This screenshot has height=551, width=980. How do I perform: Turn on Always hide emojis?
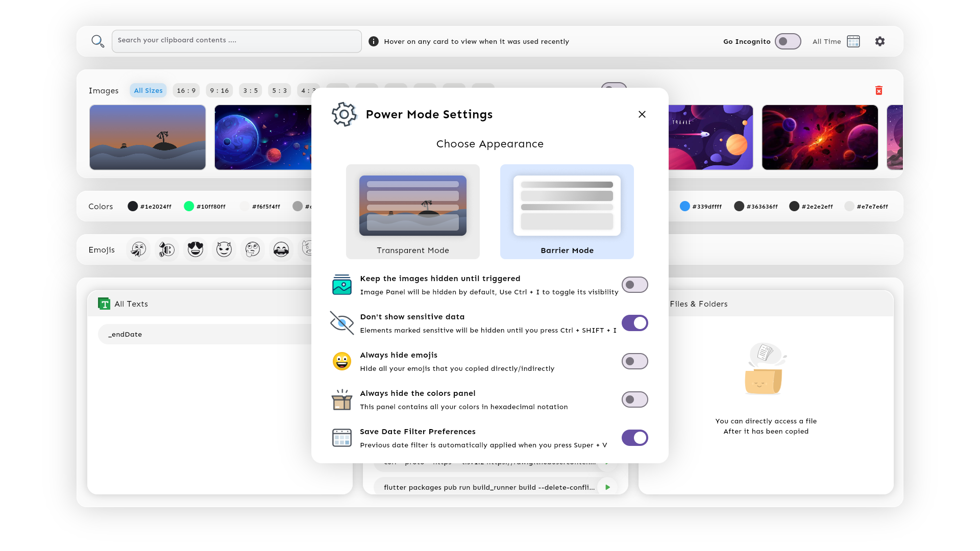coord(634,361)
